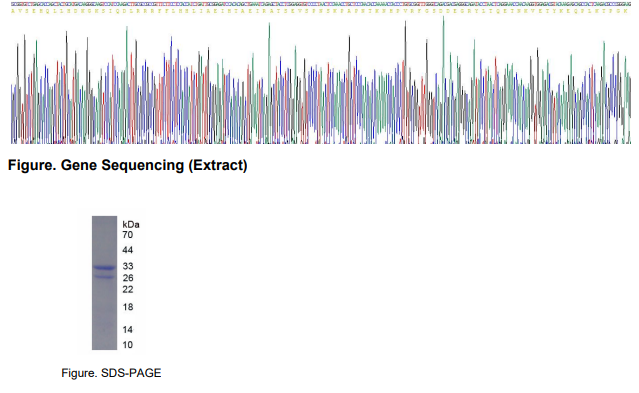Viewport: 639px width, 393px height.
Task: Select the 22 kDa marker label
Action: [x=128, y=289]
